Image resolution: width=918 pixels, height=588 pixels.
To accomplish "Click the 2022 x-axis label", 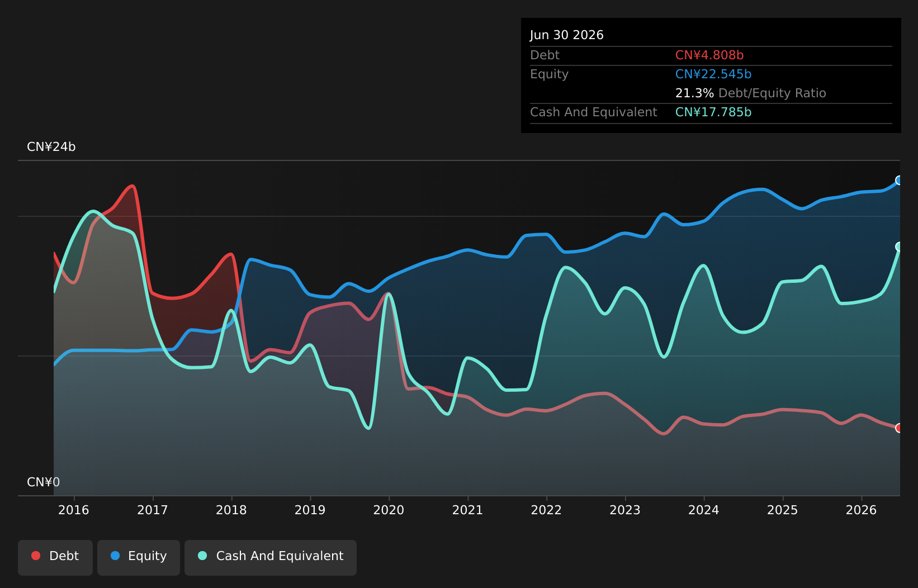I will [546, 510].
